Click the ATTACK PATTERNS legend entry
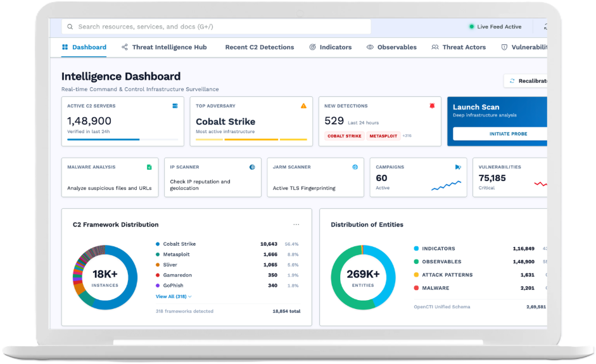The height and width of the screenshot is (364, 596). (x=481, y=275)
